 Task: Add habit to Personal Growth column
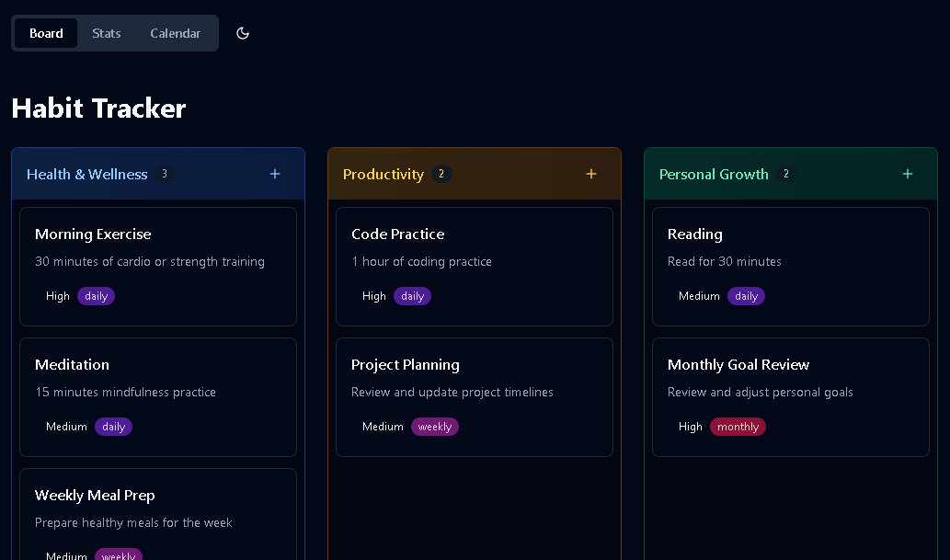[908, 174]
